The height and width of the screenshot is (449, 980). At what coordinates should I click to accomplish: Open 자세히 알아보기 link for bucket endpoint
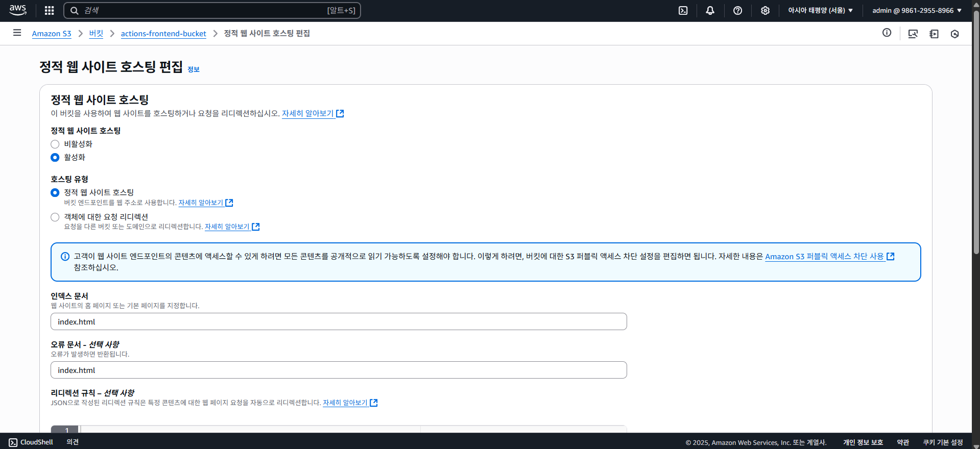tap(201, 203)
